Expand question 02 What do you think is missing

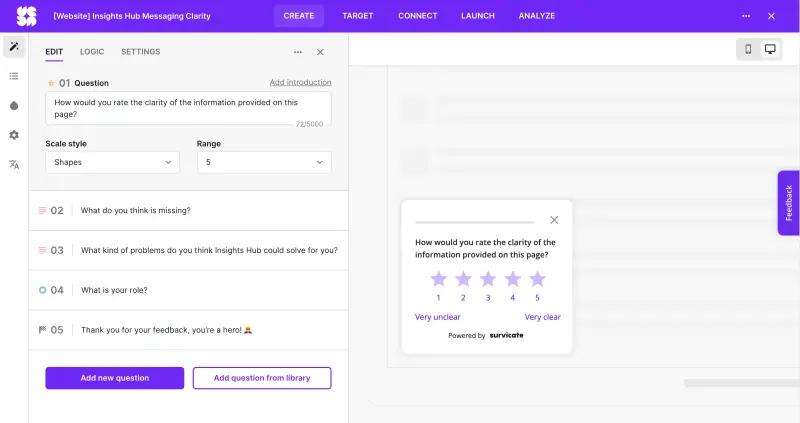[x=189, y=210]
